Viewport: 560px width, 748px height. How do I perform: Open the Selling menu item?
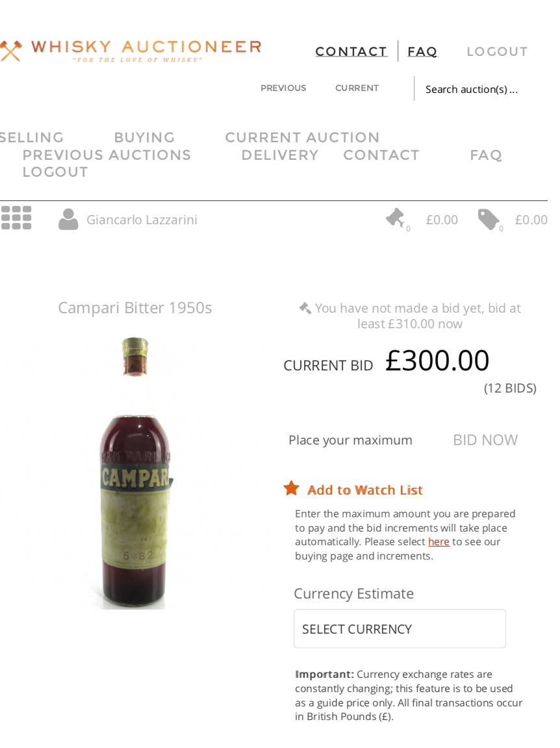pyautogui.click(x=32, y=138)
